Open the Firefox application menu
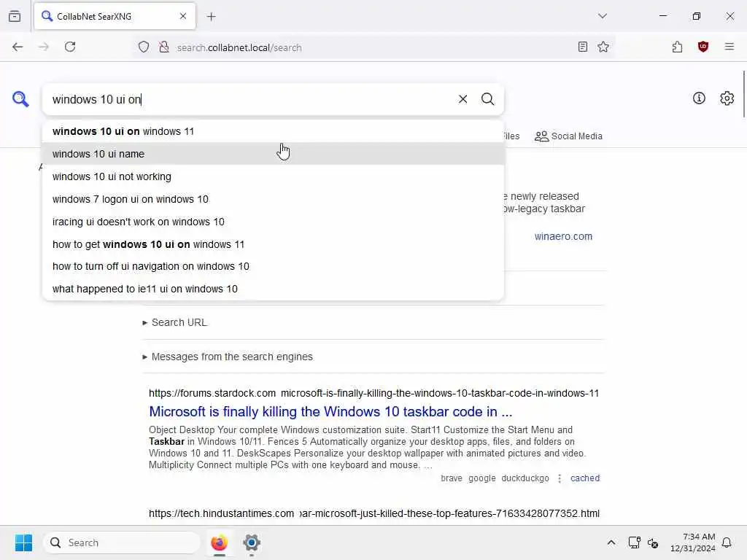 pyautogui.click(x=729, y=47)
